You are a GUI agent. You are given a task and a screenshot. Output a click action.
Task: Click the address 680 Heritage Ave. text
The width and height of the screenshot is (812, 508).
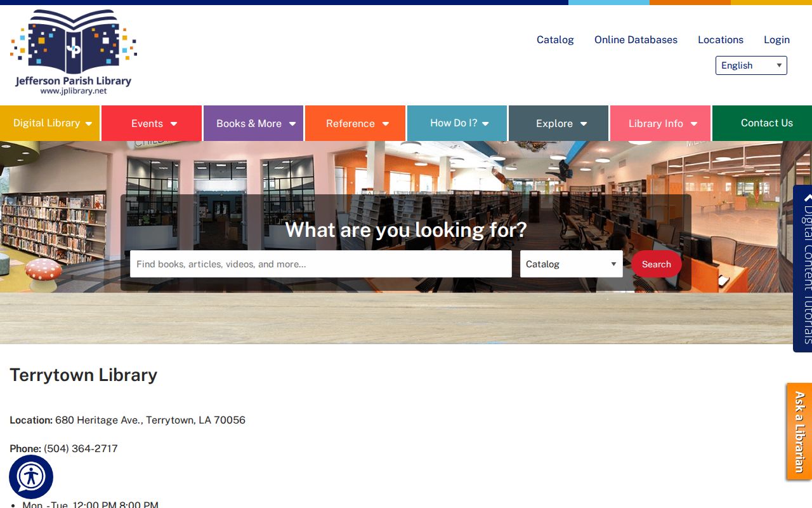pyautogui.click(x=150, y=420)
